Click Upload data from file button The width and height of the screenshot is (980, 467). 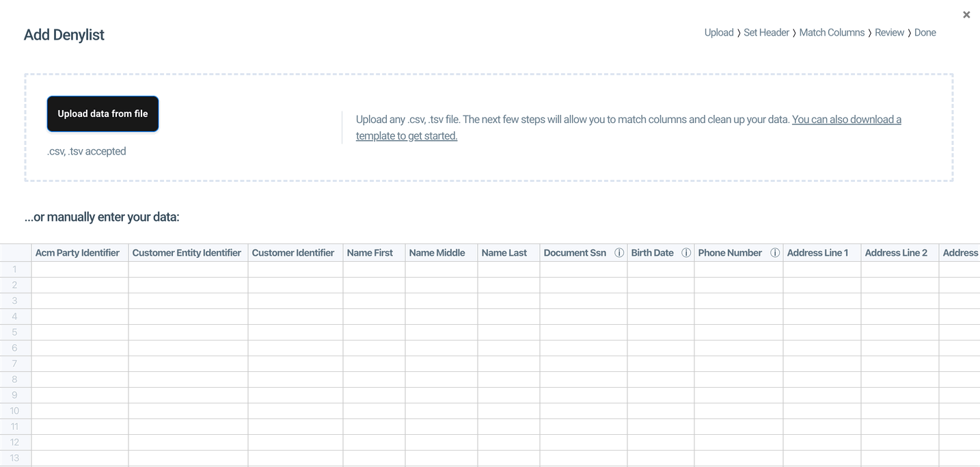(103, 114)
